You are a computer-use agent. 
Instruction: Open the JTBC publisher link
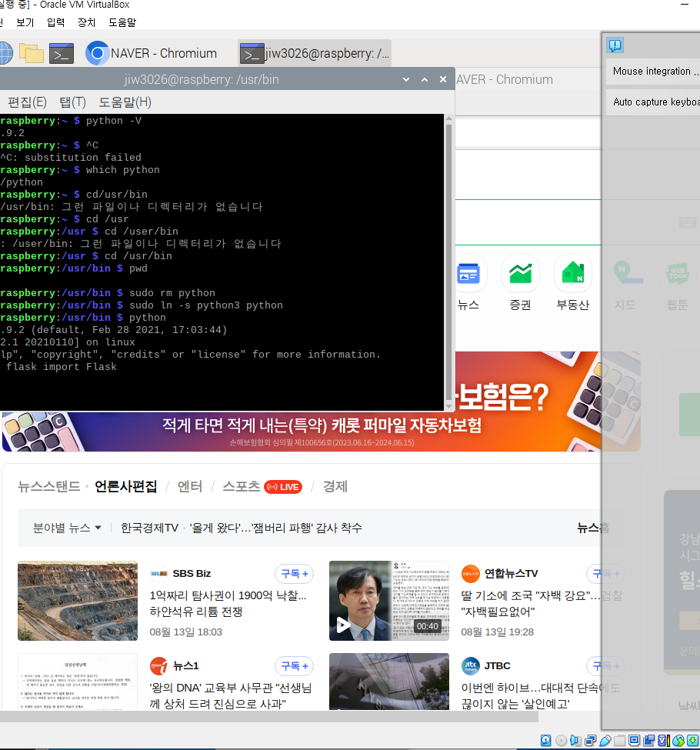485,666
